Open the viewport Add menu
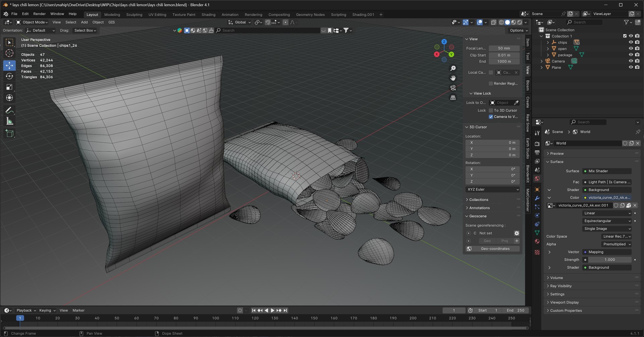 pyautogui.click(x=84, y=22)
